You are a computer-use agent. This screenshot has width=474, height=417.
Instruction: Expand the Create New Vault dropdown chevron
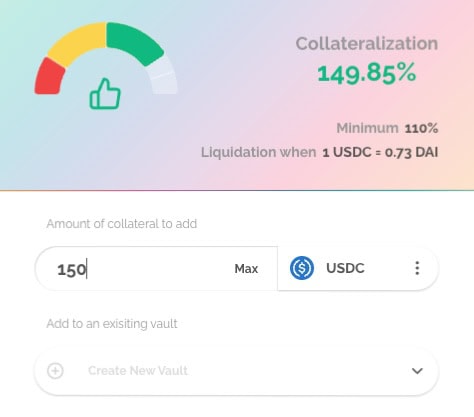tap(417, 371)
